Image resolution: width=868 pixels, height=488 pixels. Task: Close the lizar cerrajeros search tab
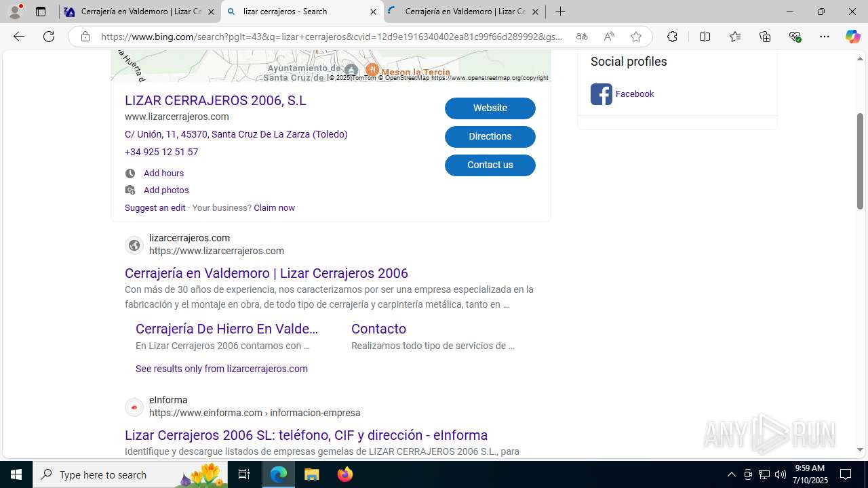[x=373, y=12]
